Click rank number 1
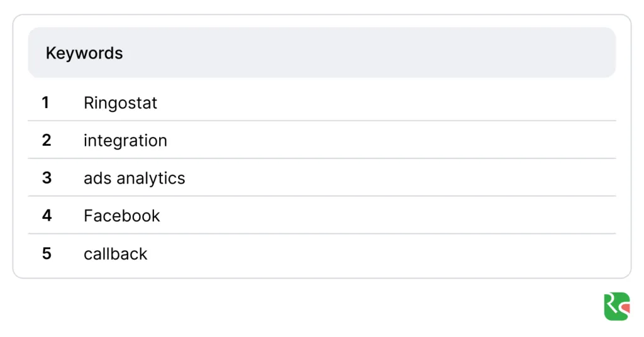 45,102
